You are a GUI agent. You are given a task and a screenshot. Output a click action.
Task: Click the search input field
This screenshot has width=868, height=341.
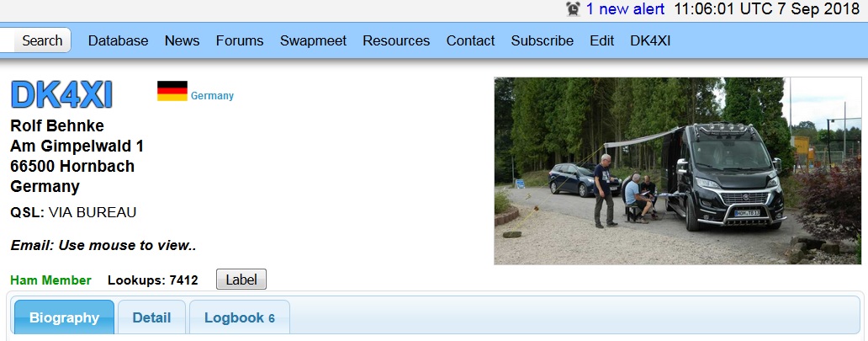[x=7, y=40]
